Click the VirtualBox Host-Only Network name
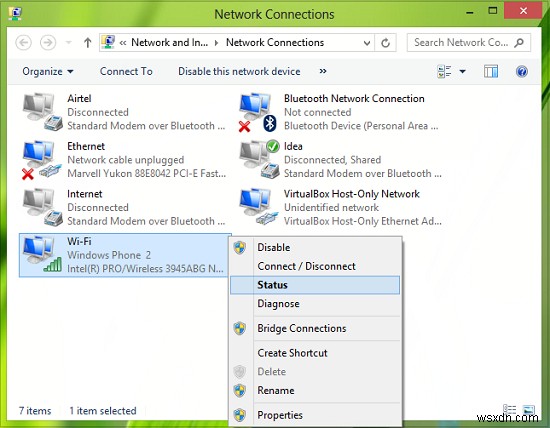The image size is (550, 428). click(351, 194)
